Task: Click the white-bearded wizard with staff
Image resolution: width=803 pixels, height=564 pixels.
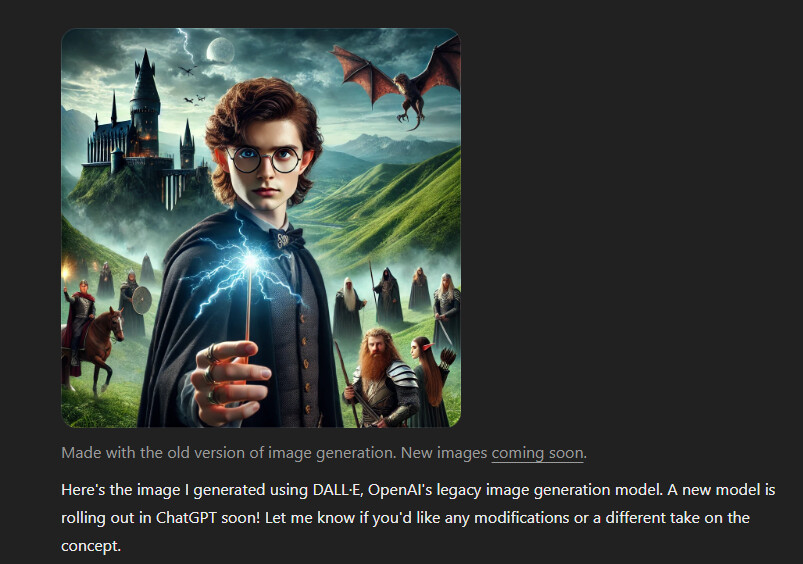Action: 349,310
